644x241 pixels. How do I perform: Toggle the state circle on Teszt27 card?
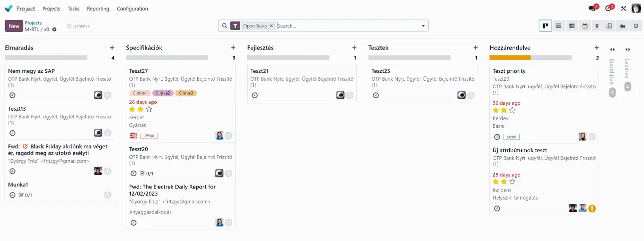(229, 136)
